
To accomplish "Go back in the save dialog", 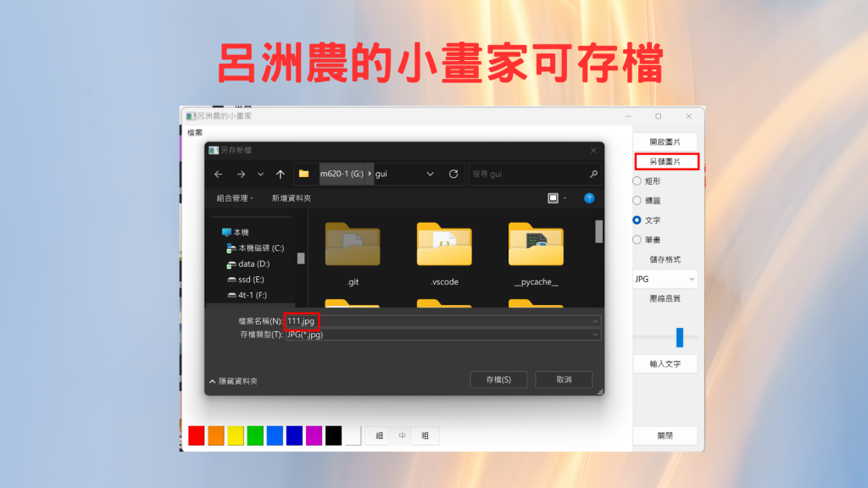I will [218, 175].
